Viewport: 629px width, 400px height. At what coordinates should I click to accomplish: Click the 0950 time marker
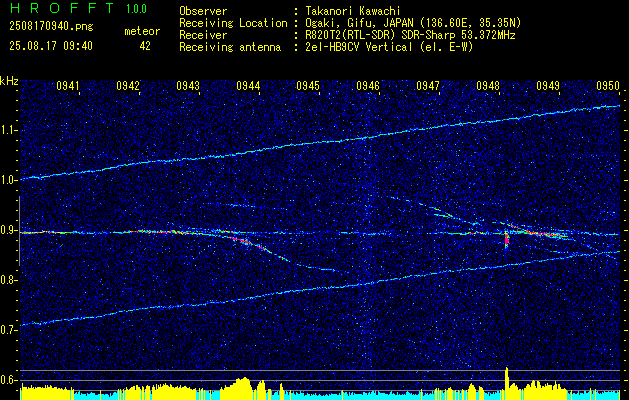(x=608, y=86)
